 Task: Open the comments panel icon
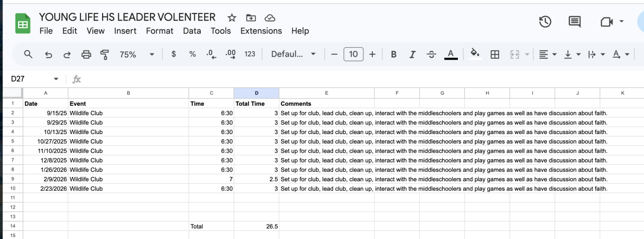[x=574, y=22]
